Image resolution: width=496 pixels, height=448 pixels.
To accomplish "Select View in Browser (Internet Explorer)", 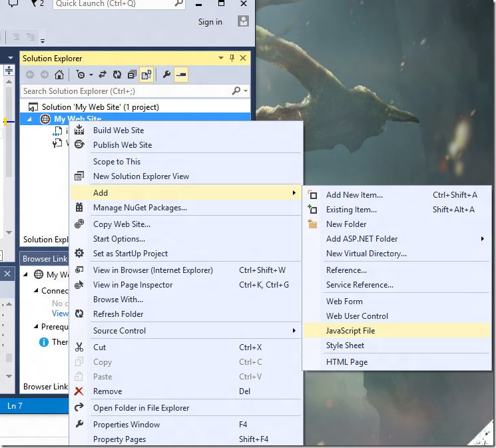I will coord(186,270).
